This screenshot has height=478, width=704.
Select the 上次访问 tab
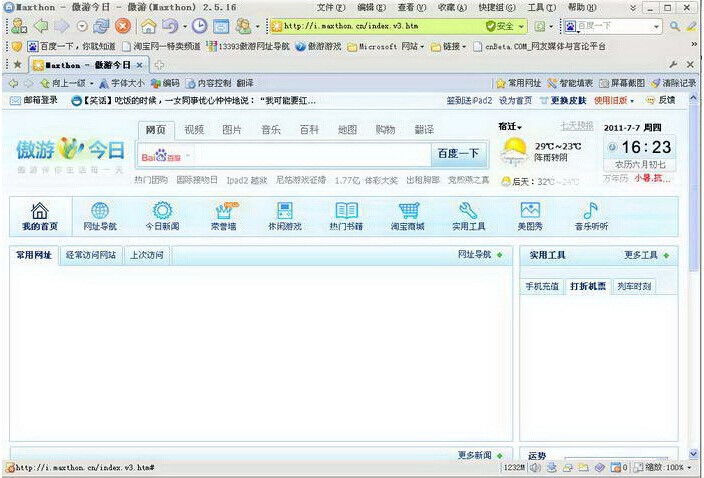(x=147, y=255)
